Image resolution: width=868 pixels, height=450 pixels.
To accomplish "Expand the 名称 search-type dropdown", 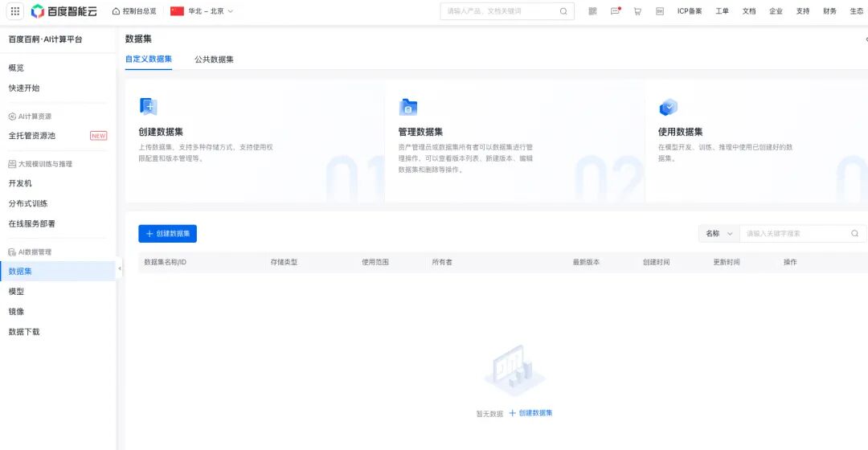I will pos(719,234).
